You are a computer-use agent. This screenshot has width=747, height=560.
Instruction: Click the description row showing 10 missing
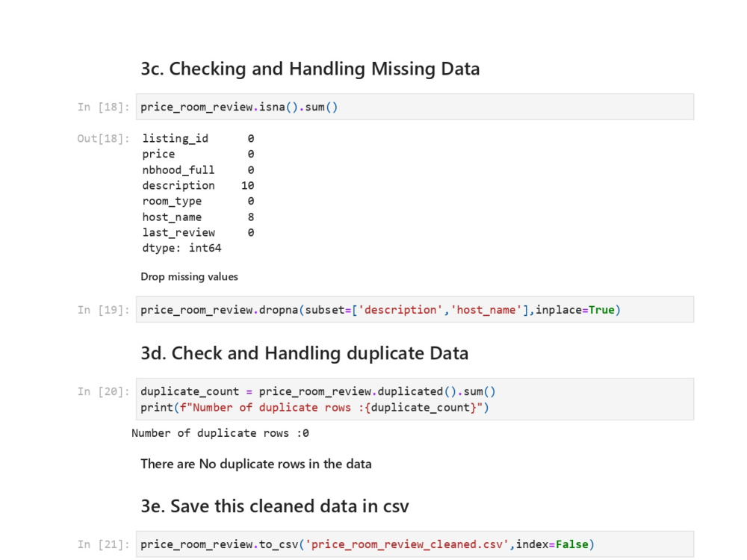pyautogui.click(x=198, y=185)
